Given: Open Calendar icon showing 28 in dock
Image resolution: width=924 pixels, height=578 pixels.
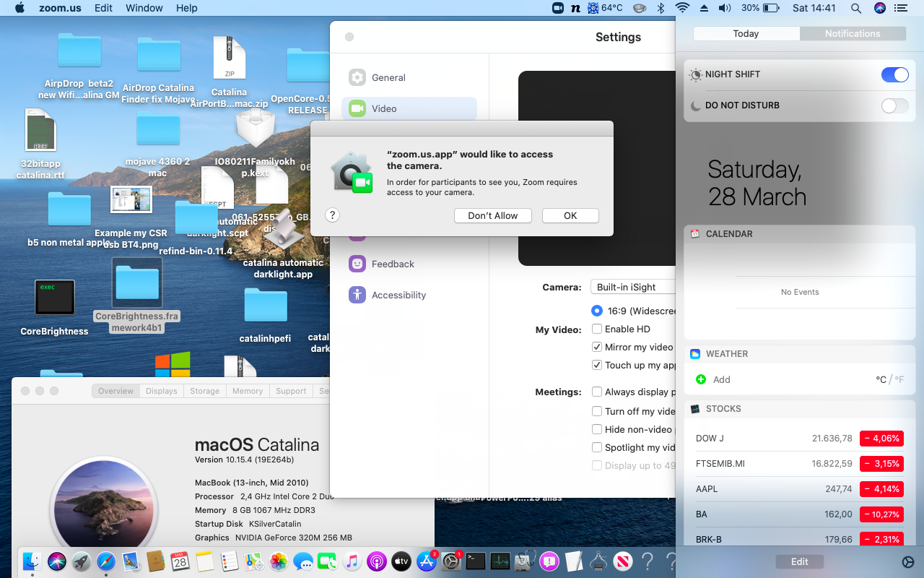Looking at the screenshot, I should pos(180,561).
